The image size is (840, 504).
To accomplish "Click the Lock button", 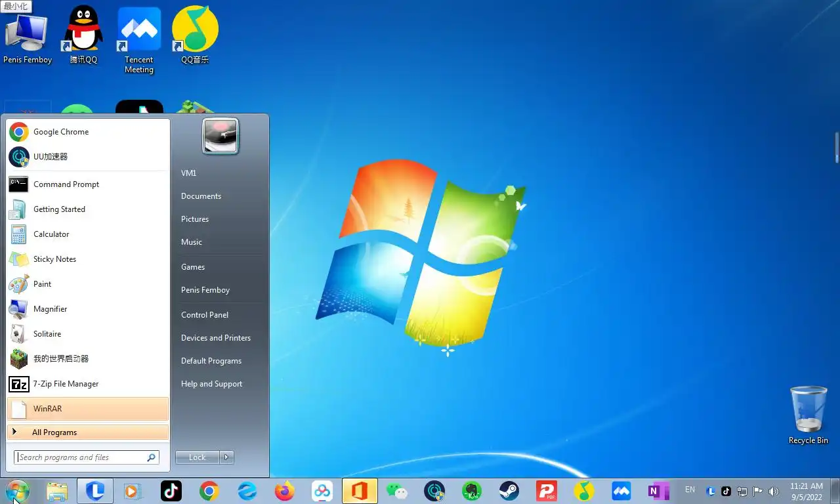I will click(x=198, y=457).
